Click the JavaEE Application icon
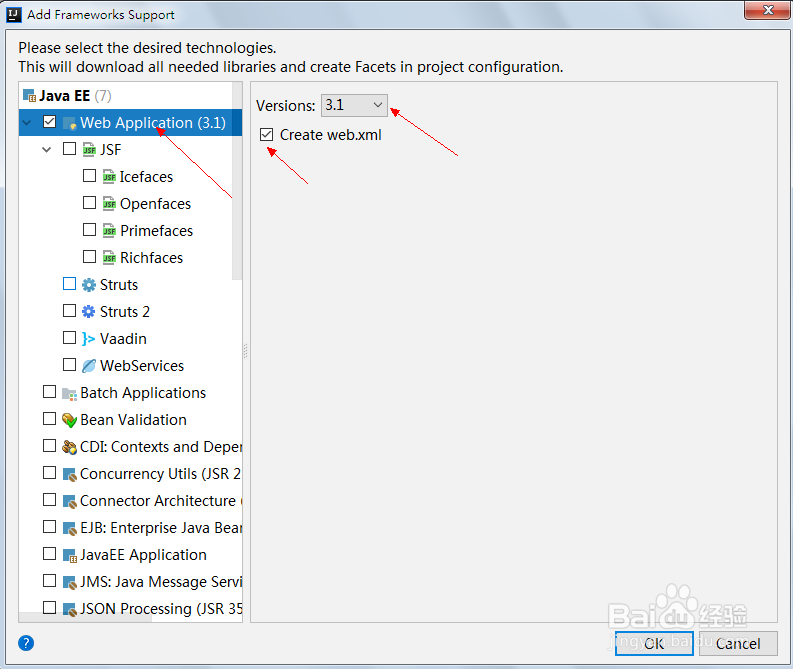Viewport: 793px width, 669px height. pyautogui.click(x=69, y=555)
